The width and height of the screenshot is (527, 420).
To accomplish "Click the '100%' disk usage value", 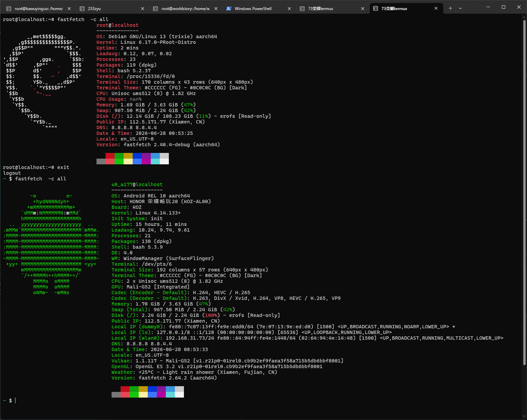I will point(211,315).
